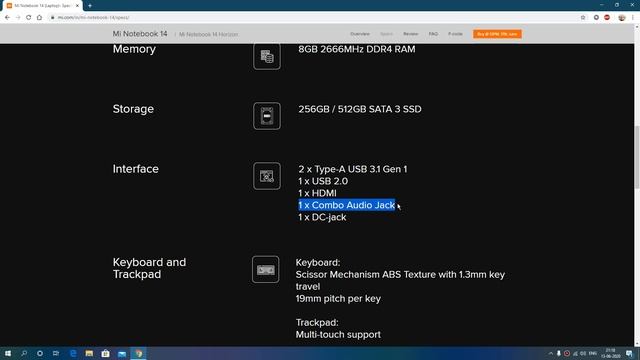Open the Windows Start menu

click(x=8, y=353)
